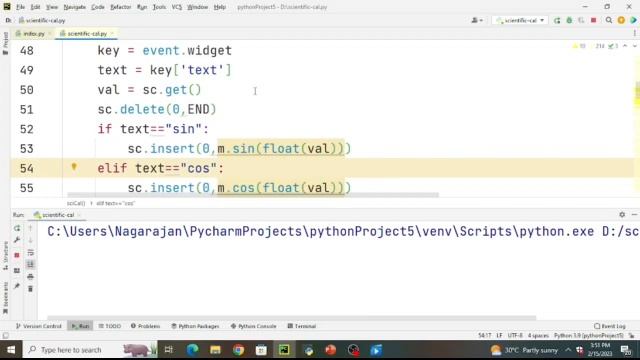Open the Terminal tool window
Image resolution: width=640 pixels, height=360 pixels.
point(302,326)
